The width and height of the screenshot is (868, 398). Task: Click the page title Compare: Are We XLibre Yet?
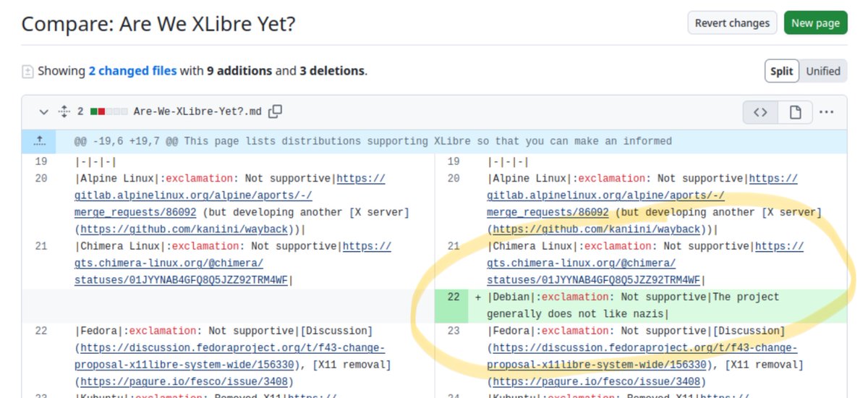(x=158, y=24)
